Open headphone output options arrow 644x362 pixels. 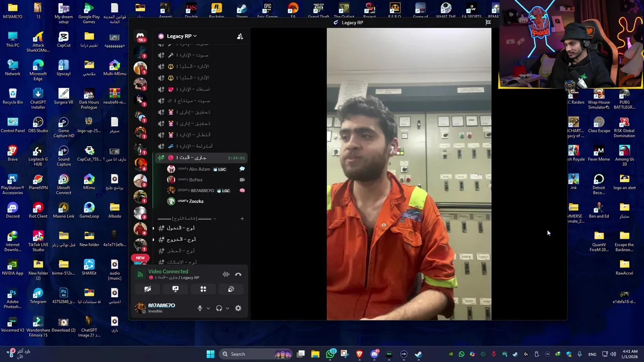227,308
